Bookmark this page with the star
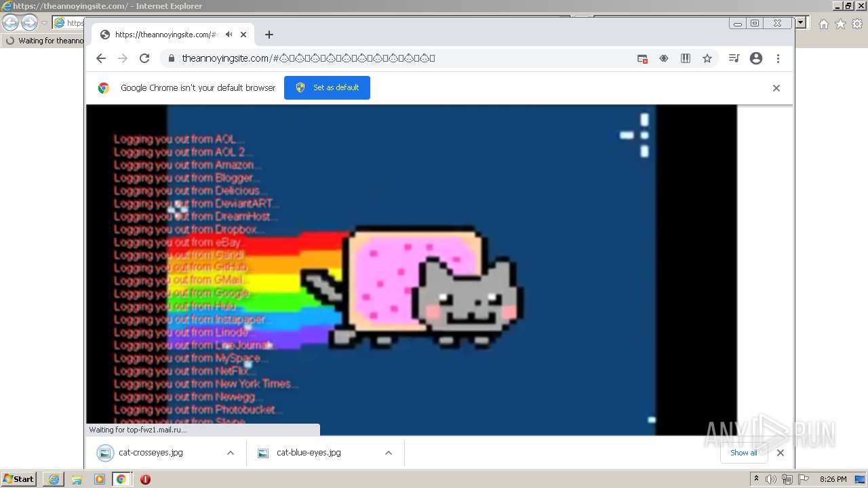 click(707, 58)
